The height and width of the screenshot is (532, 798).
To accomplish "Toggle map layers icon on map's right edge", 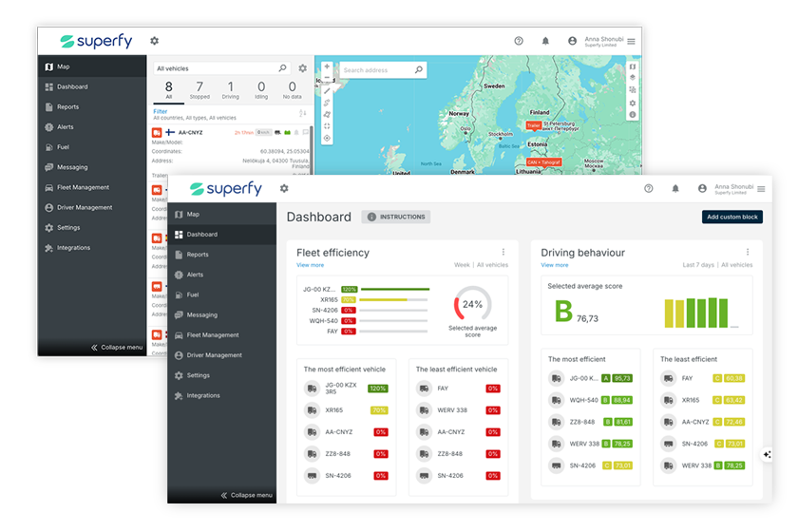I will click(x=633, y=79).
